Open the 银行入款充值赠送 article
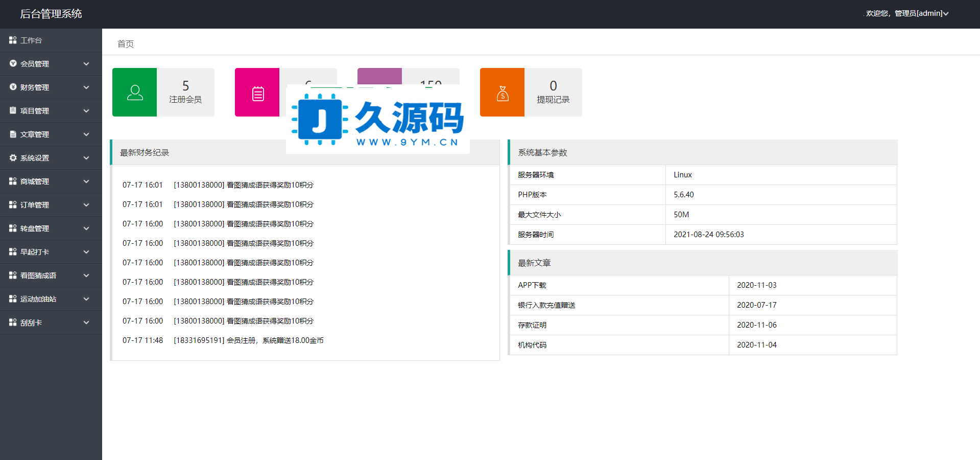The height and width of the screenshot is (460, 980). pos(546,305)
